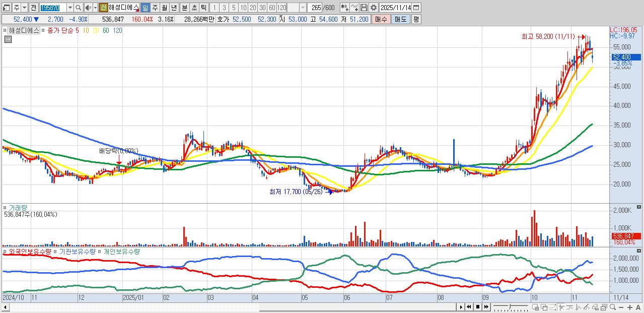
Task: Toggle the 기관보유수량 legend square
Action: pyautogui.click(x=55, y=251)
